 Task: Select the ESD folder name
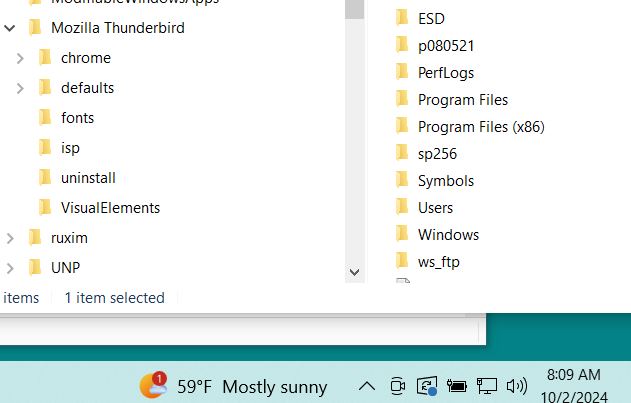[431, 19]
